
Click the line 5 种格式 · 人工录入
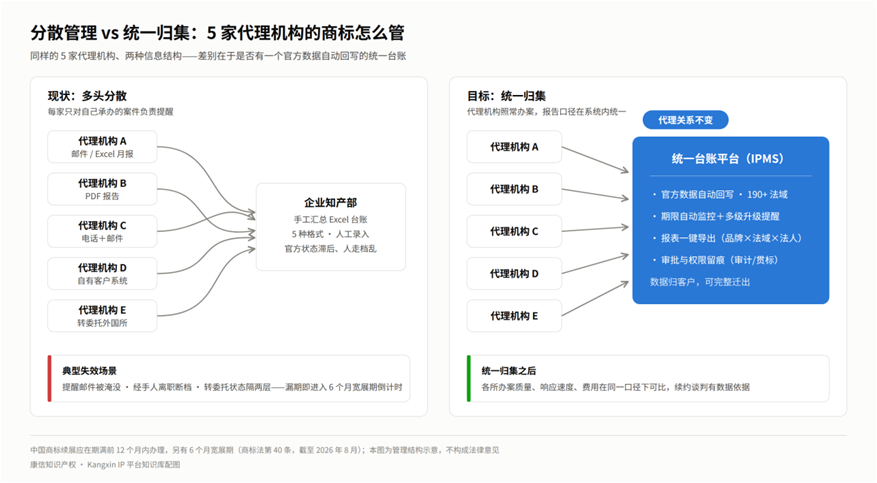pos(331,234)
